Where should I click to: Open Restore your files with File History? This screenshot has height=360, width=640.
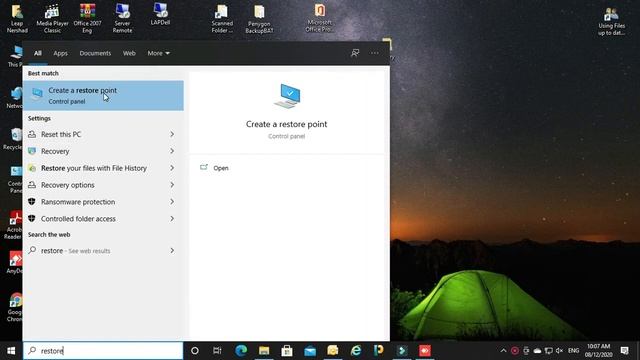(x=94, y=168)
